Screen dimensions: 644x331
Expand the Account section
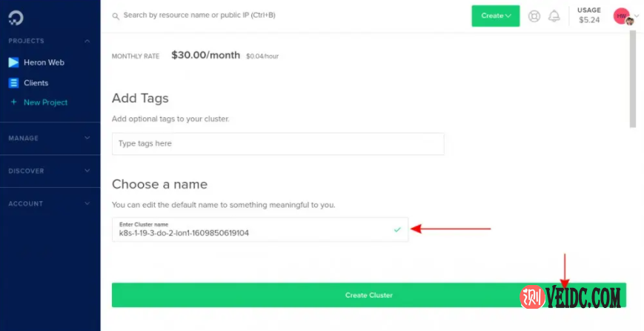click(50, 203)
